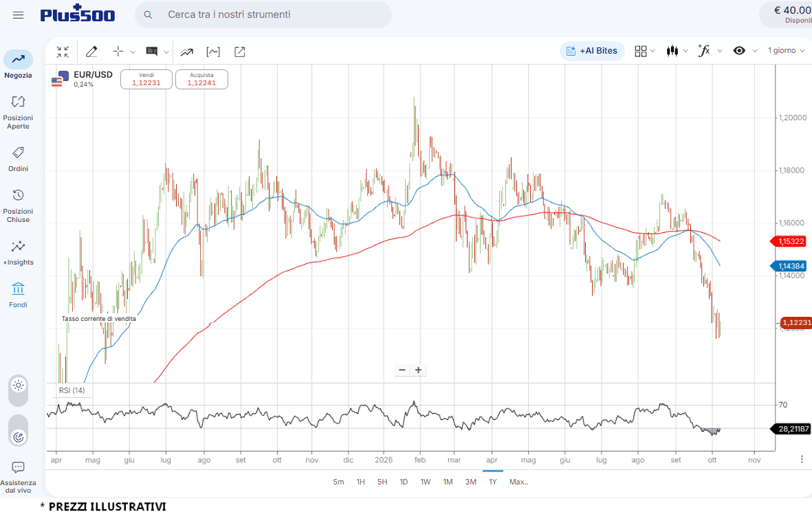Select the 1Y time range tab
This screenshot has width=812, height=514.
point(492,482)
